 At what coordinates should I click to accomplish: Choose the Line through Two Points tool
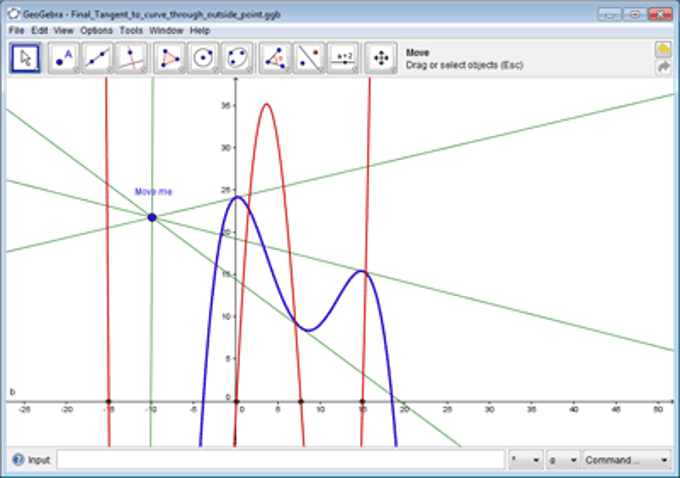click(x=98, y=58)
